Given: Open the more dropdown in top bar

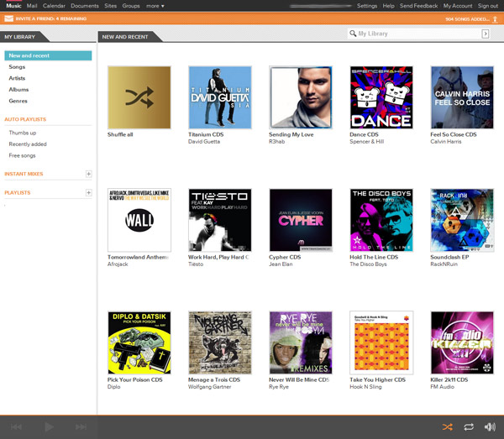Looking at the screenshot, I should 155,6.
